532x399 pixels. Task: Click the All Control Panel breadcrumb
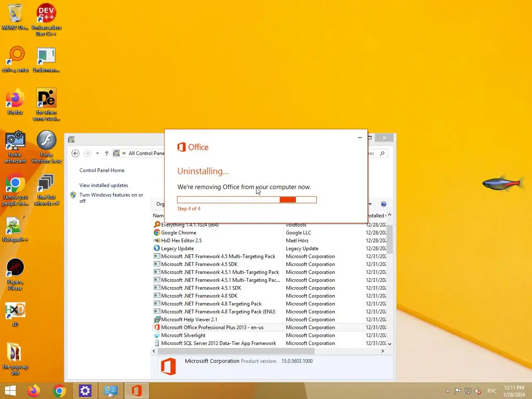pyautogui.click(x=146, y=153)
